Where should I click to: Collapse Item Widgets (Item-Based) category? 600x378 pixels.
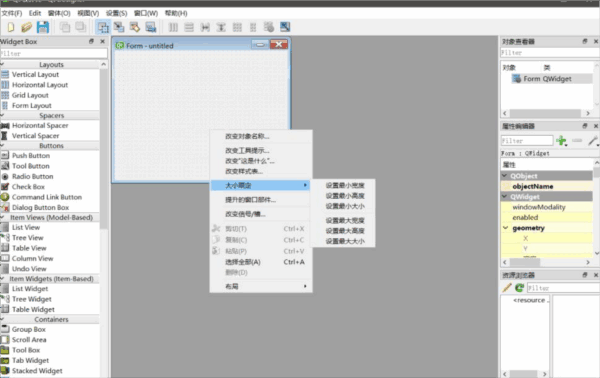tap(2, 279)
